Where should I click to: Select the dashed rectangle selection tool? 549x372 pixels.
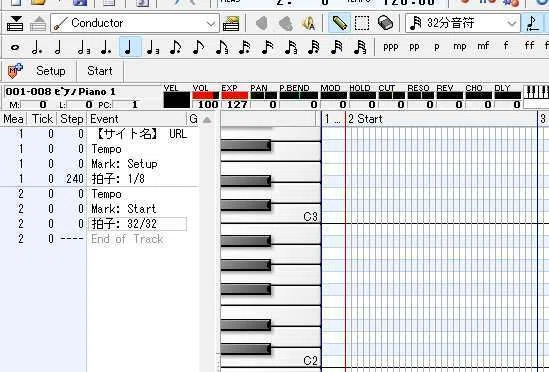[x=362, y=23]
